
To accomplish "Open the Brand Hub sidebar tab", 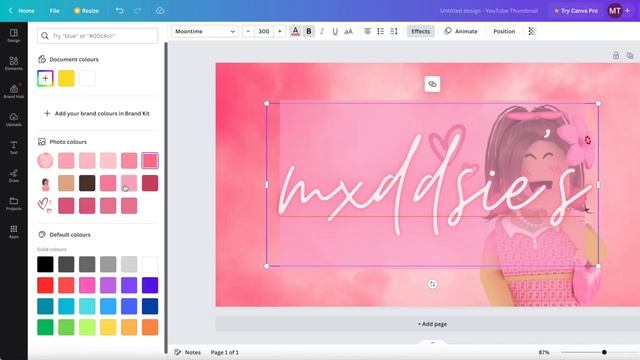I will pyautogui.click(x=13, y=91).
